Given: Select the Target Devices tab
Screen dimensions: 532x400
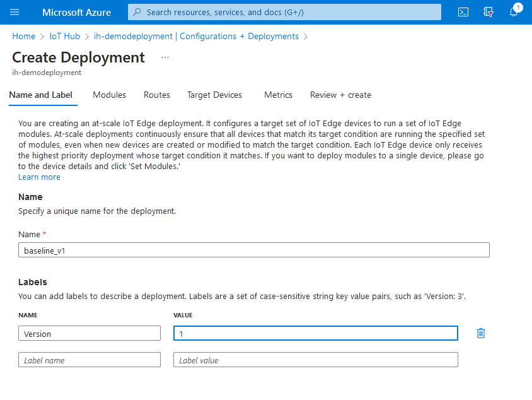Looking at the screenshot, I should (x=214, y=95).
